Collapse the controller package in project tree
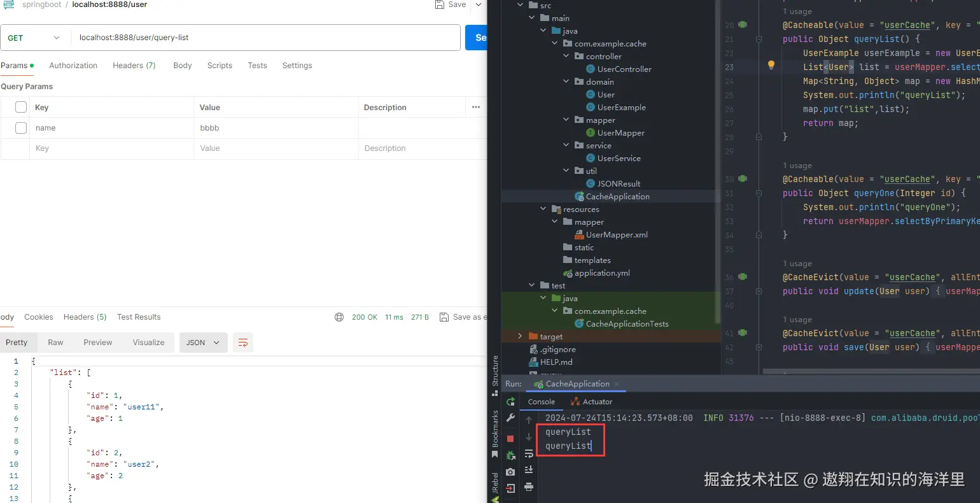This screenshot has height=503, width=980. coord(566,56)
